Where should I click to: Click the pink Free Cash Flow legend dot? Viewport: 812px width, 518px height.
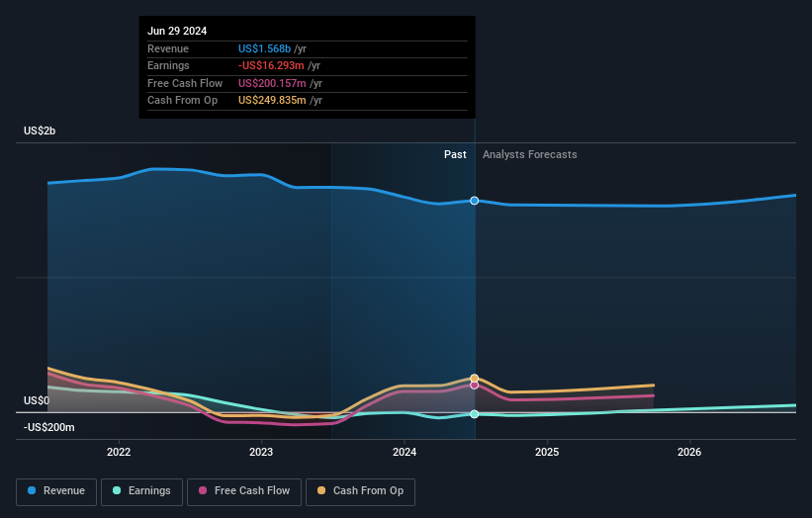pyautogui.click(x=203, y=490)
